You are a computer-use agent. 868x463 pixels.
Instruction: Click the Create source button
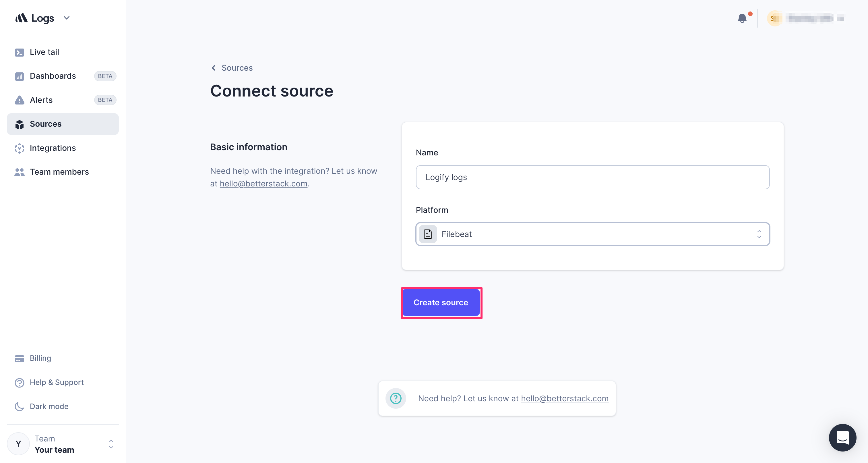(441, 302)
